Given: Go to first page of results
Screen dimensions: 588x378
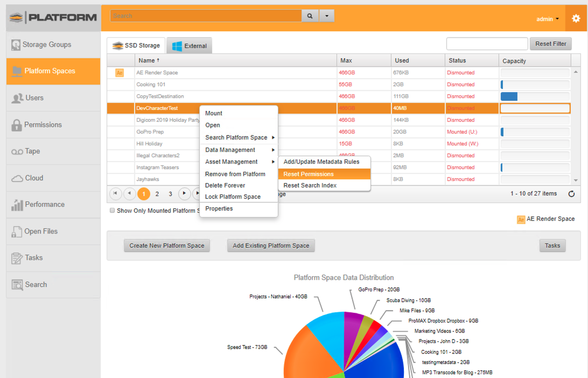Looking at the screenshot, I should click(x=115, y=193).
